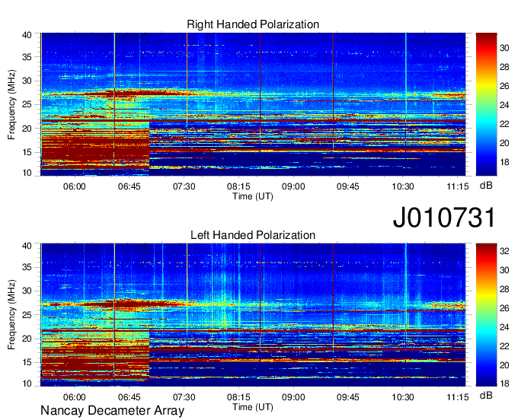This screenshot has height=420, width=518.
Task: Click the 07:30 time tick under Right Handed plot
Action: pyautogui.click(x=184, y=186)
